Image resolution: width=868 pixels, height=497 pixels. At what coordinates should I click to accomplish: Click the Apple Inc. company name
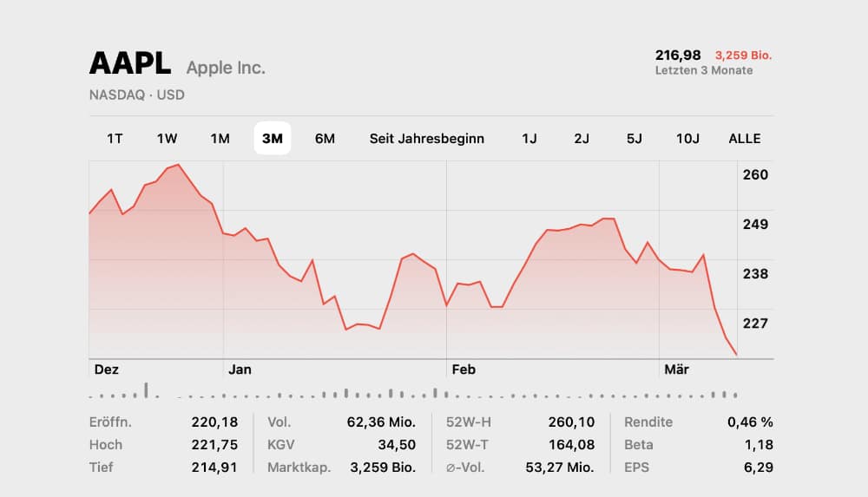pyautogui.click(x=226, y=68)
